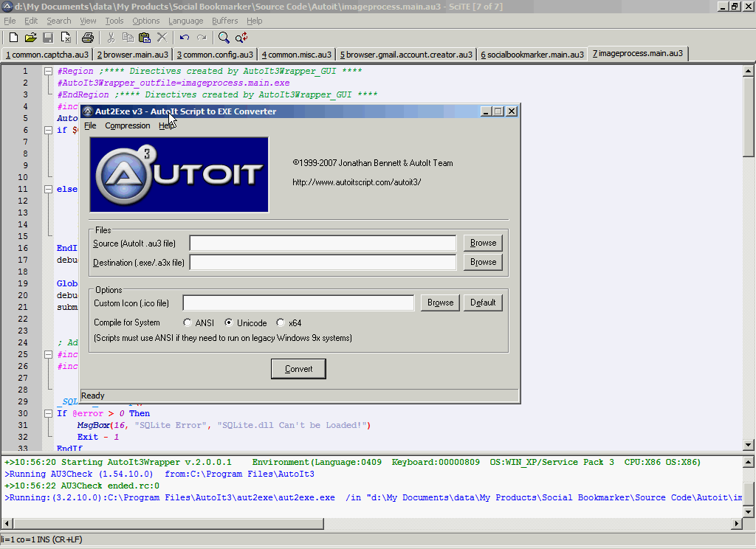Collapse the else block fold marker
This screenshot has height=549, width=756.
[x=48, y=190]
